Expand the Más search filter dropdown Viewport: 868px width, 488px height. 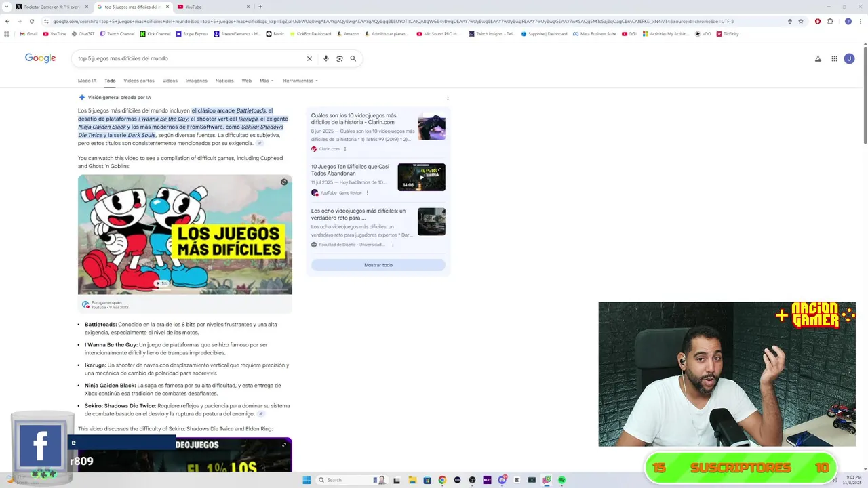pyautogui.click(x=267, y=81)
